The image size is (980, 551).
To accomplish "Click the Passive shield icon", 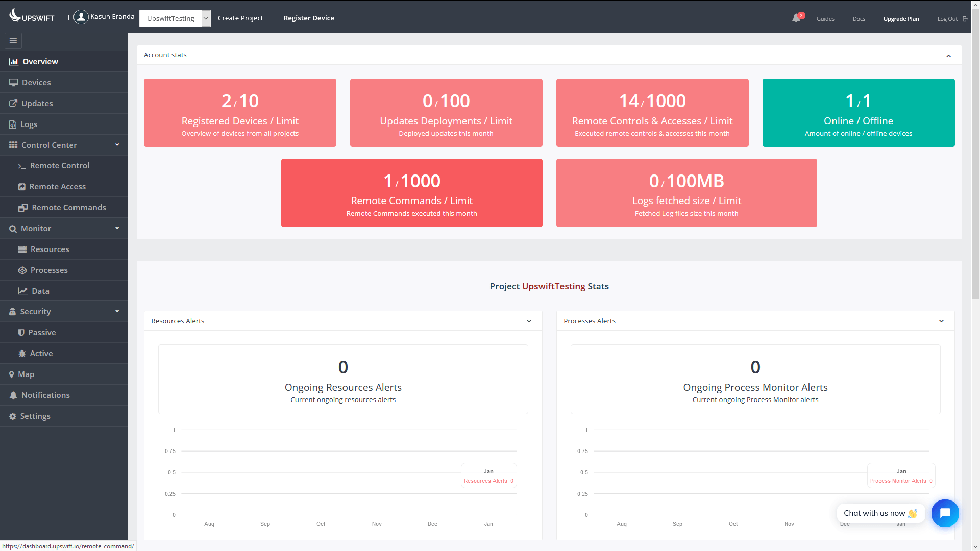I will coord(21,333).
